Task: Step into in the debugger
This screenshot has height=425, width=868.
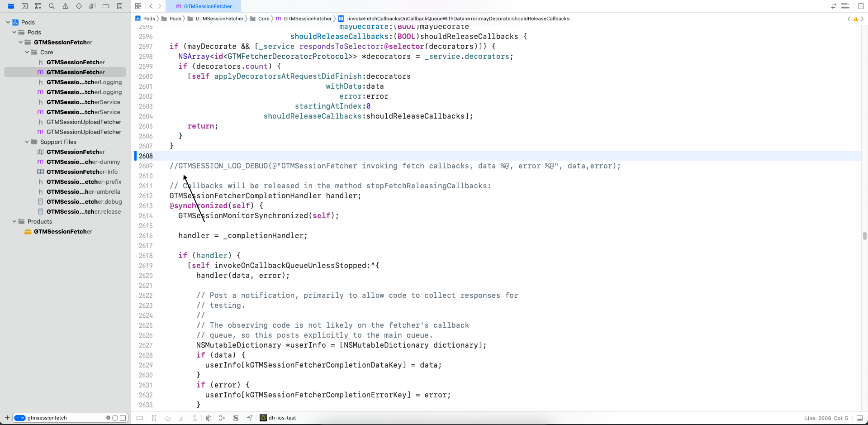Action: (181, 418)
